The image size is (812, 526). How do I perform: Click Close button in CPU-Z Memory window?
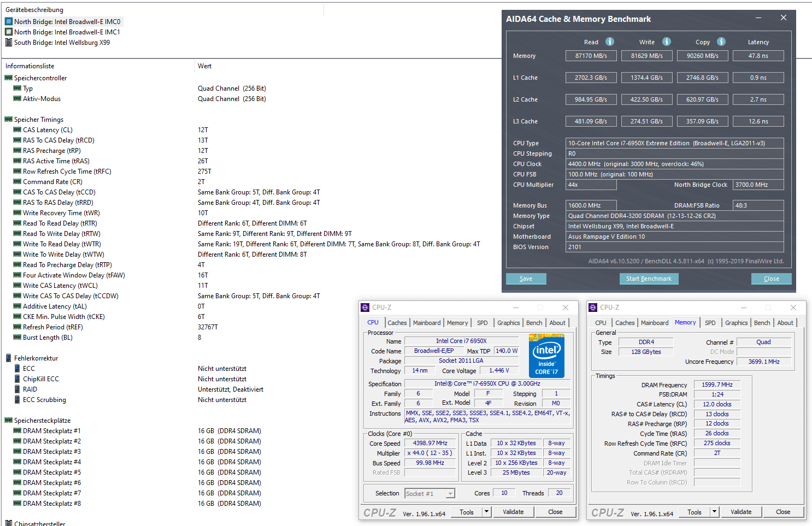click(783, 512)
